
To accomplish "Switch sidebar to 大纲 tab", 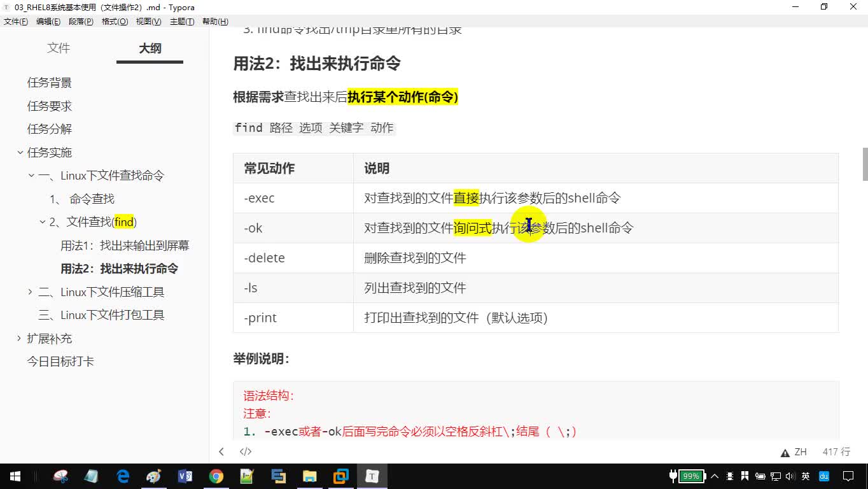I will click(150, 48).
